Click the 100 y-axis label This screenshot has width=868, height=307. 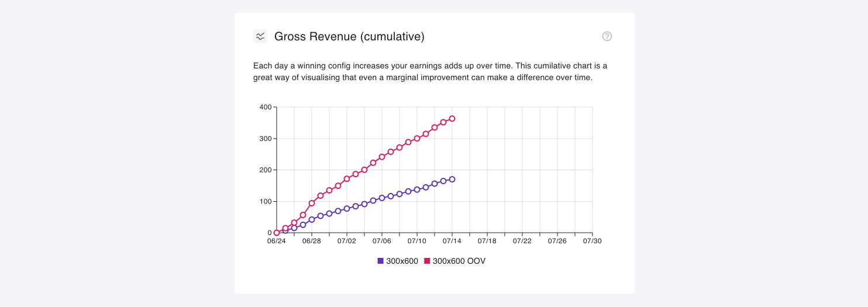(x=265, y=202)
